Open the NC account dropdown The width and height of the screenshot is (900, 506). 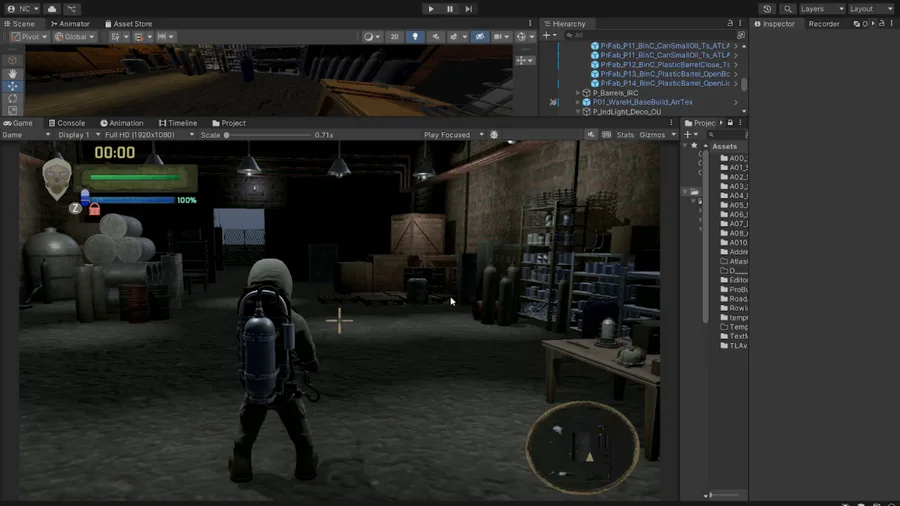23,9
